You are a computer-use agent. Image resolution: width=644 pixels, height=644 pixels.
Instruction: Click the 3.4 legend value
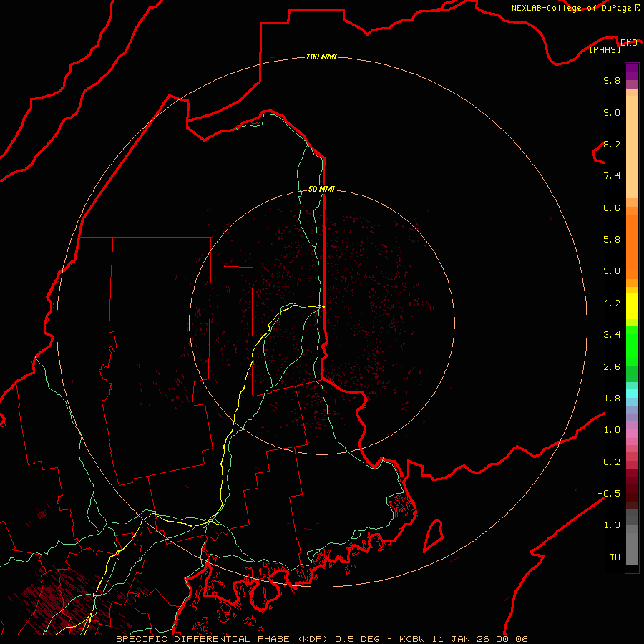click(612, 335)
